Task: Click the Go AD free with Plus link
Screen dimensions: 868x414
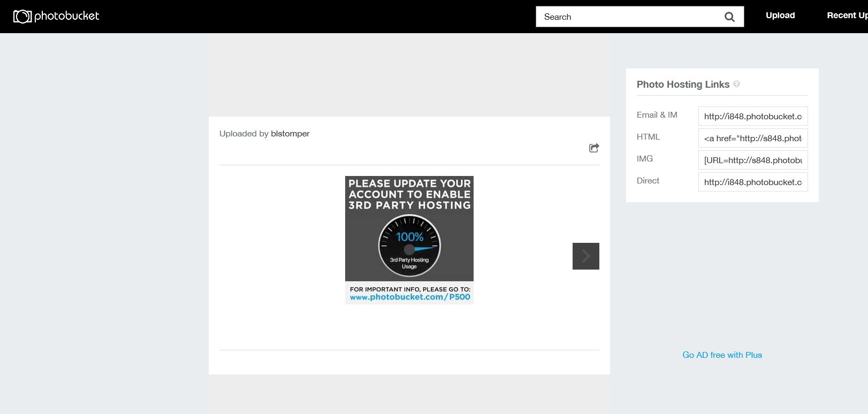Action: click(x=722, y=355)
